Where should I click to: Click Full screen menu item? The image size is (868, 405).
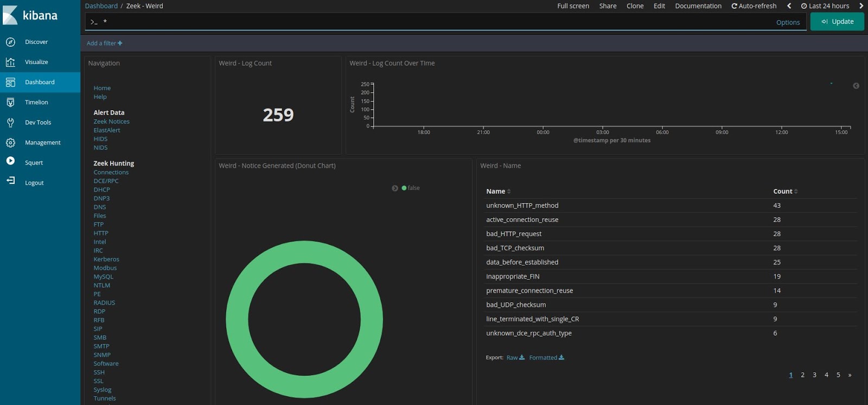[x=573, y=6]
